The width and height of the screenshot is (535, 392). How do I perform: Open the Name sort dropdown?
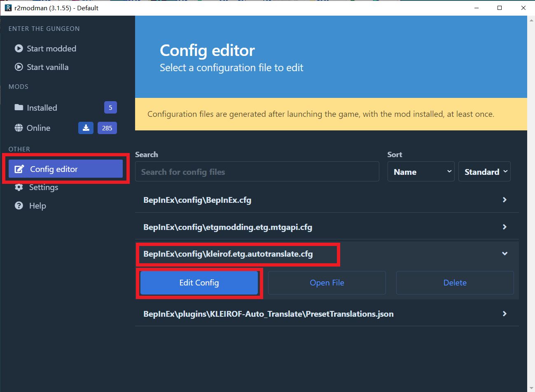coord(421,172)
